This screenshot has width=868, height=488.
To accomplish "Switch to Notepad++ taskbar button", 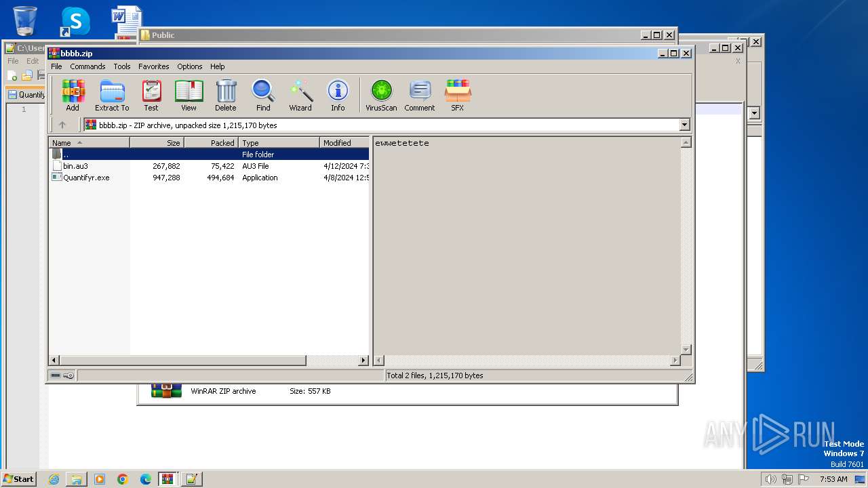I will point(191,479).
